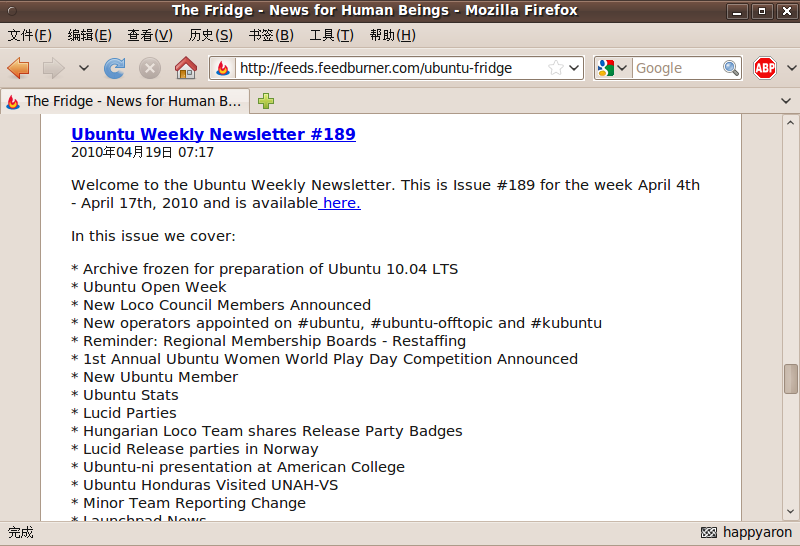Click the 'Lucid Parties' list item
Image resolution: width=800 pixels, height=546 pixels.
pos(130,413)
